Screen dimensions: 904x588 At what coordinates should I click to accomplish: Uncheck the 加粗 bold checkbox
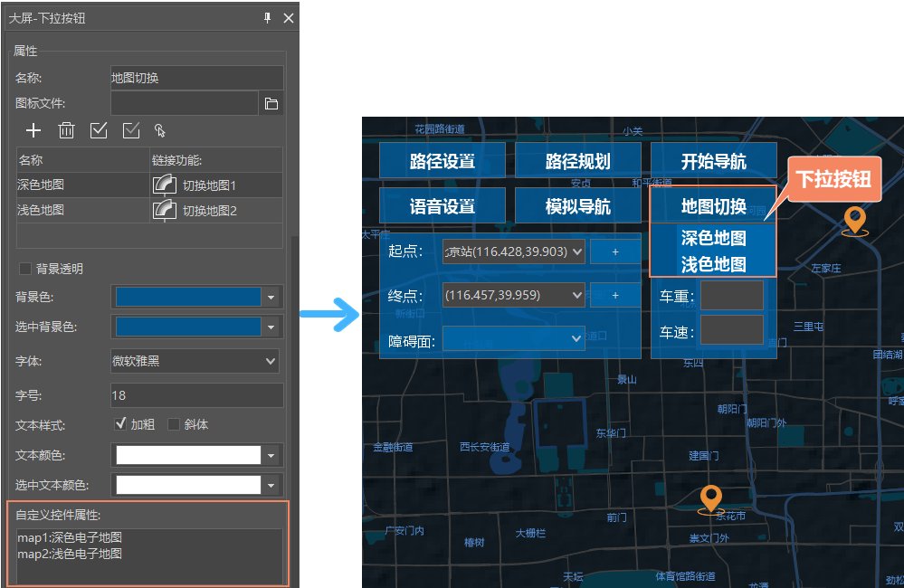click(x=120, y=424)
